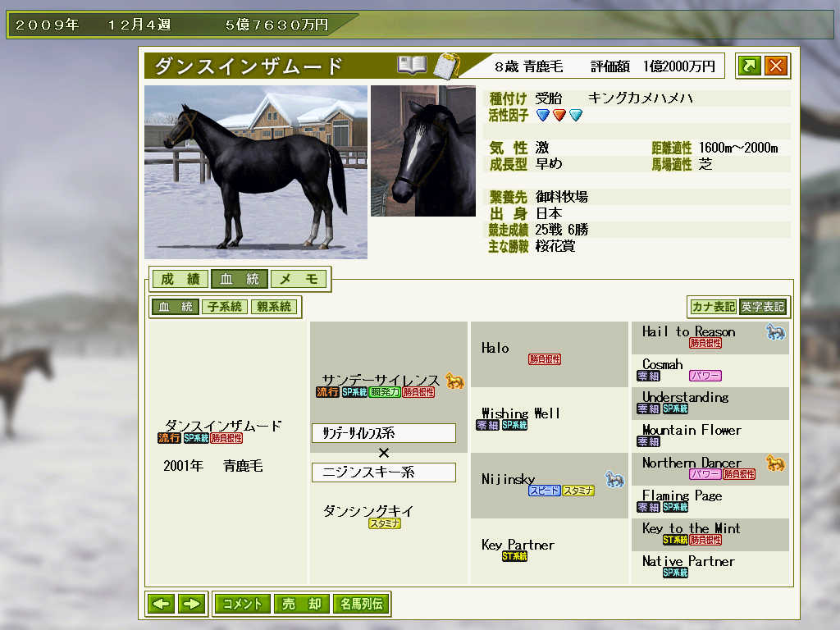Click 零細 badge under Mountain Flower

[x=648, y=441]
